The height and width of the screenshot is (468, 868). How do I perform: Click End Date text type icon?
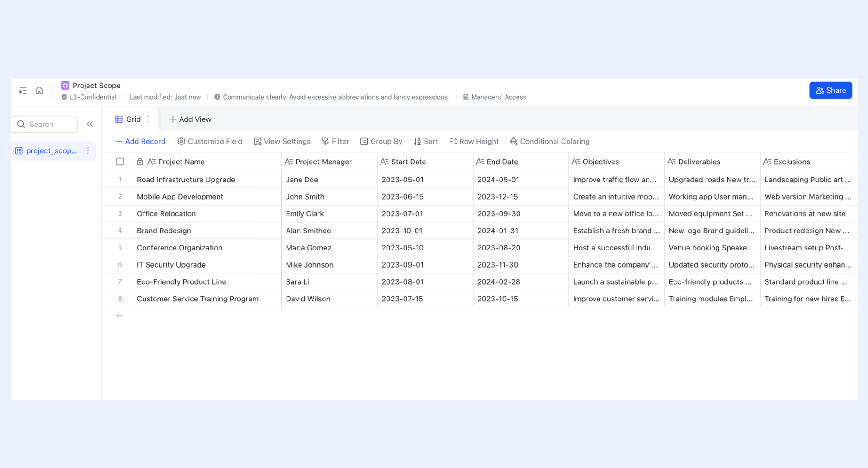pos(480,162)
